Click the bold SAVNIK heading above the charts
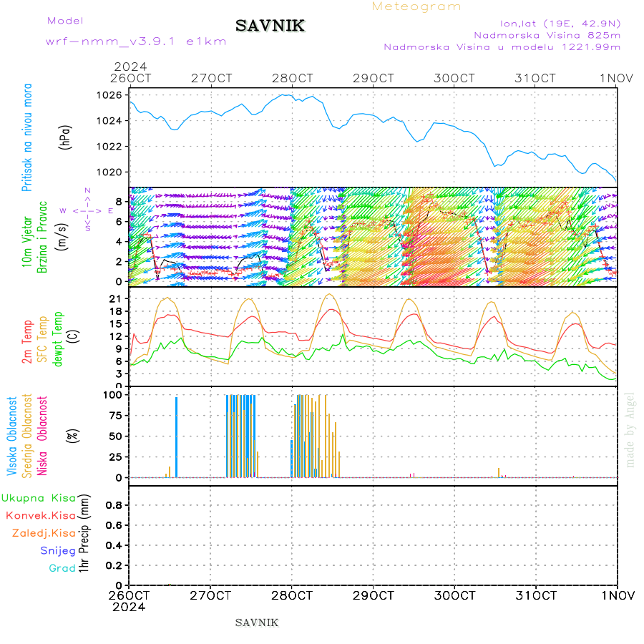 tap(270, 26)
